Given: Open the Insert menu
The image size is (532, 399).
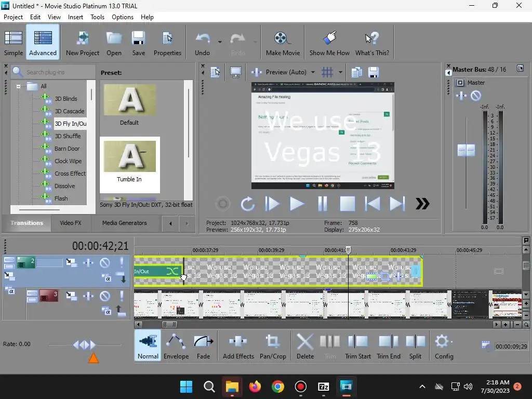Looking at the screenshot, I should click(75, 17).
